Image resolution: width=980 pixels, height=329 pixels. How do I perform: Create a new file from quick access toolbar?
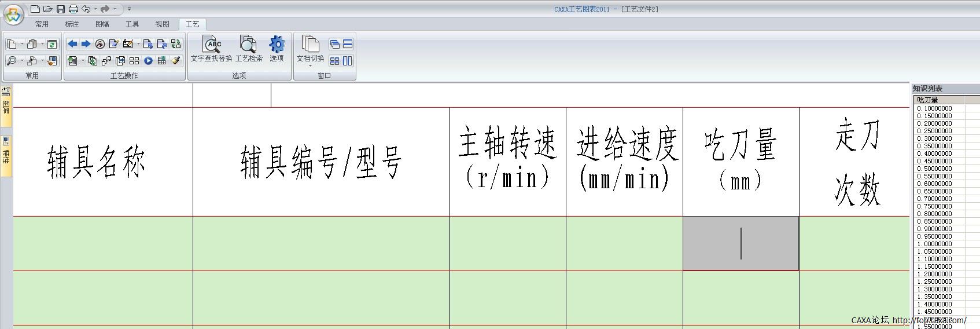(x=35, y=9)
